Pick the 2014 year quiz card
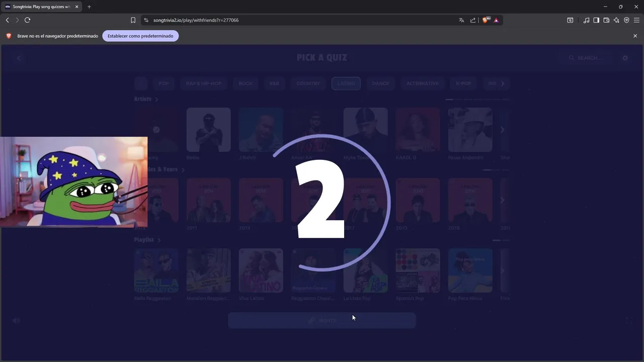 coord(261,200)
